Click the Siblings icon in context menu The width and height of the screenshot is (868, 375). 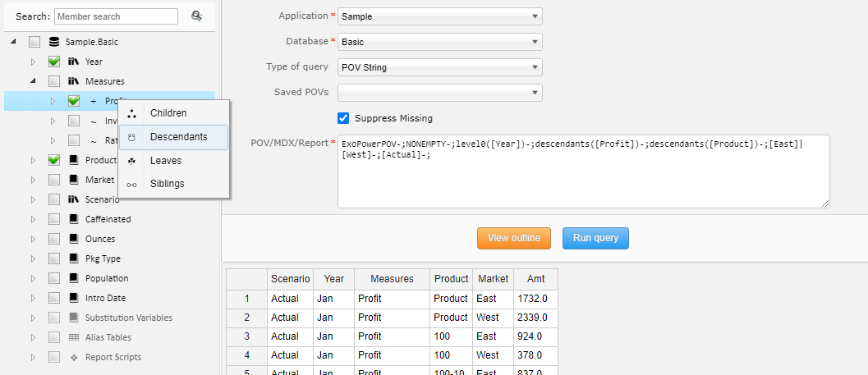point(131,184)
